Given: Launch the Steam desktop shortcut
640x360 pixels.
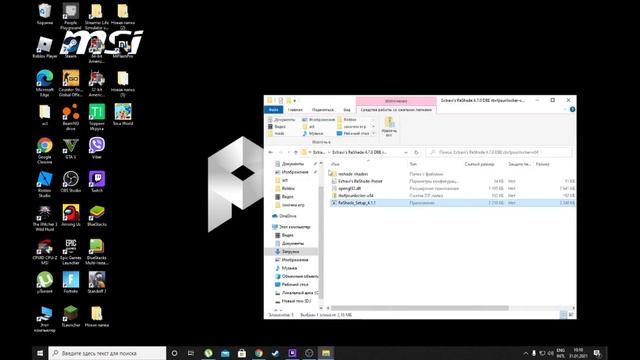Looking at the screenshot, I should [x=71, y=47].
